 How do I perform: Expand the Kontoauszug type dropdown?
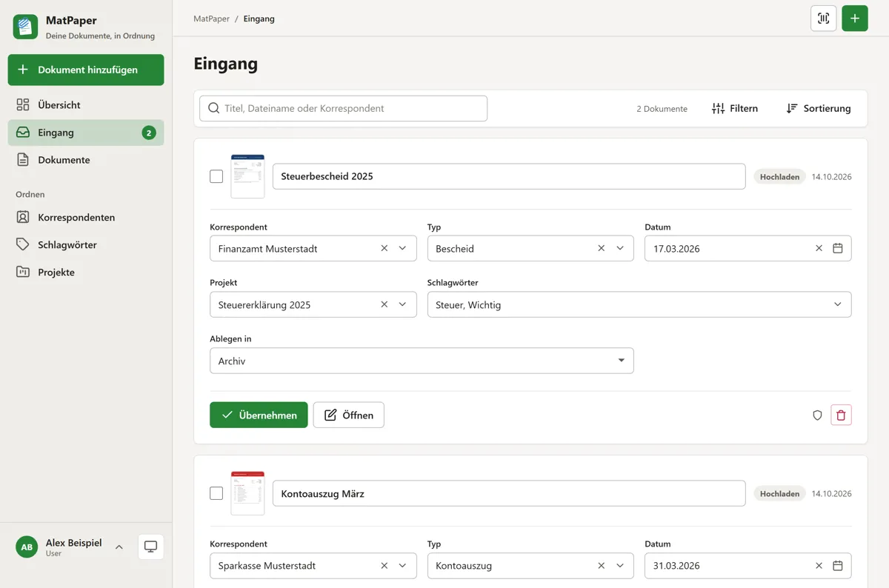[621, 565]
